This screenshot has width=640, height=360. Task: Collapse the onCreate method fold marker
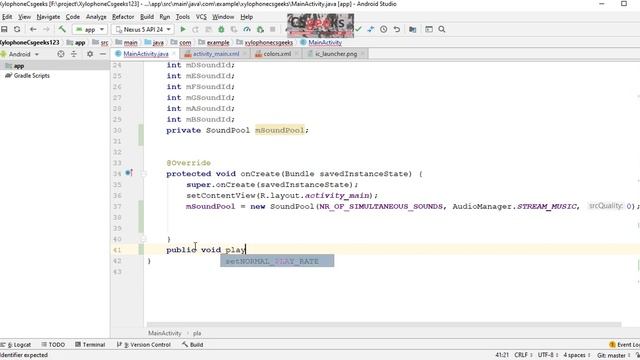pyautogui.click(x=144, y=173)
